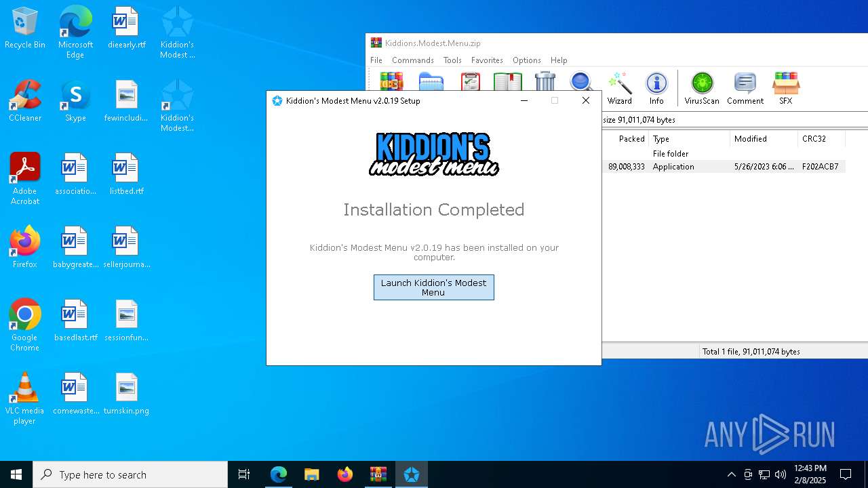Image resolution: width=868 pixels, height=488 pixels.
Task: Switch to Kiddion's setup taskbar icon
Action: click(412, 474)
